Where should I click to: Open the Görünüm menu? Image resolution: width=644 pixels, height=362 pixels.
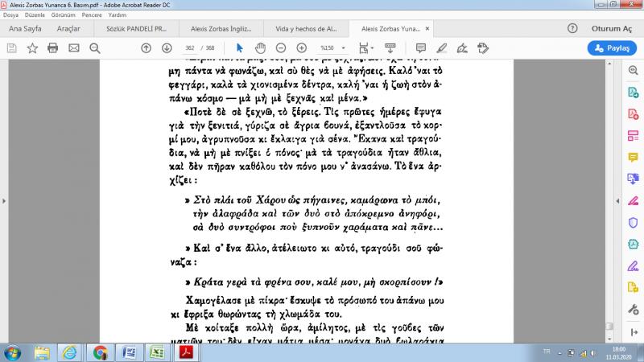tap(64, 14)
